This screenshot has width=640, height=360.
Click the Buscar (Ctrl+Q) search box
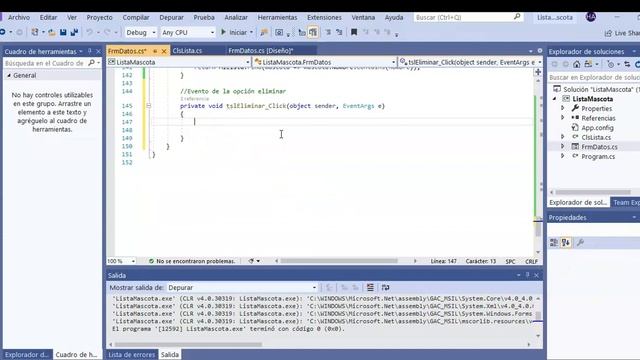[x=468, y=17]
